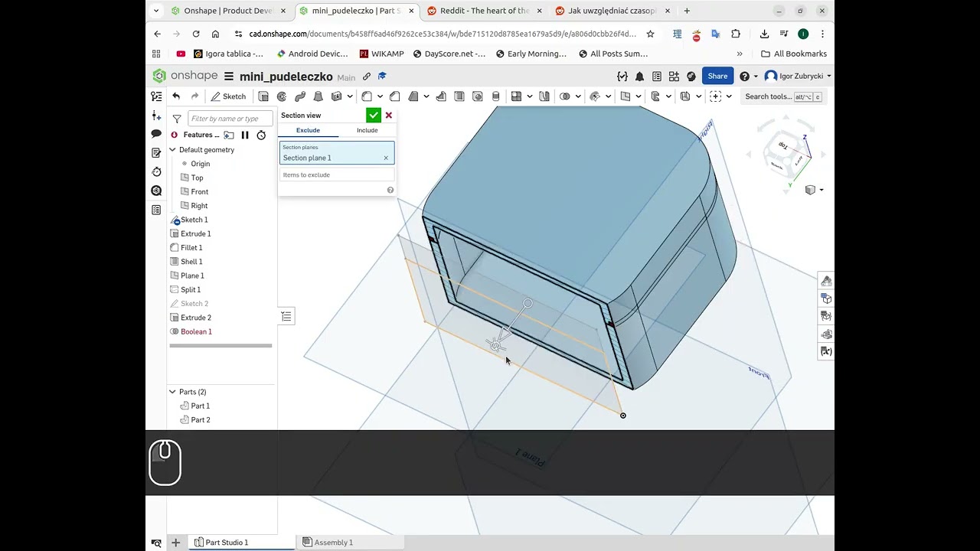Select the Plane tool in the toolbar

[x=626, y=96]
